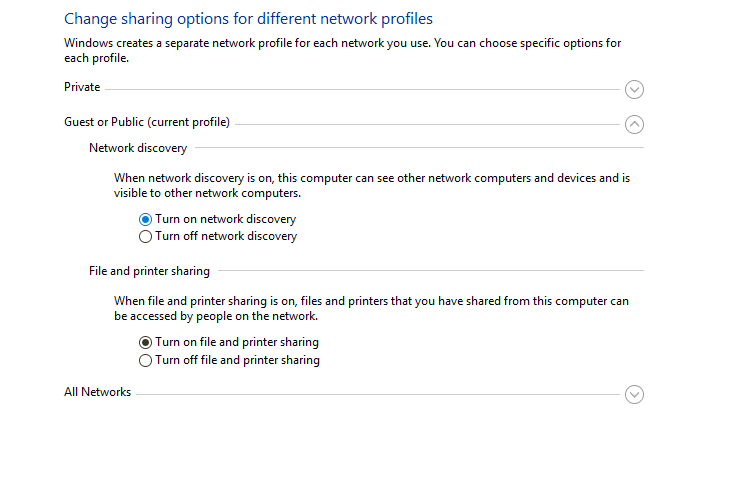Click the File and printer sharing section heading
748x500 pixels.
pos(149,271)
